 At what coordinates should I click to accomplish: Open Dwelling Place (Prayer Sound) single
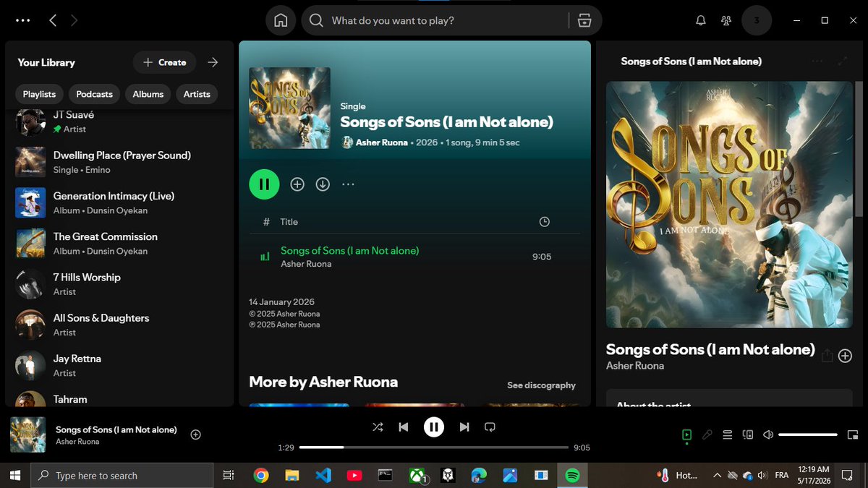(x=120, y=162)
